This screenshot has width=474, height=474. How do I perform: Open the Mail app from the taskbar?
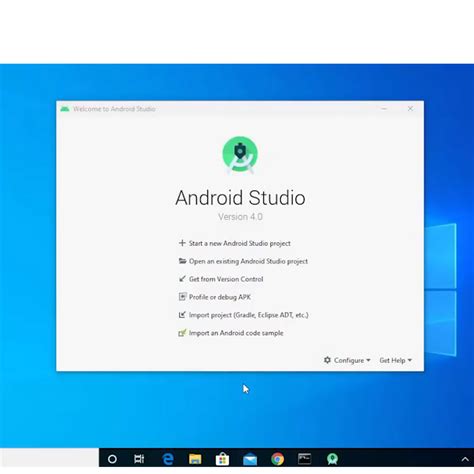250,460
